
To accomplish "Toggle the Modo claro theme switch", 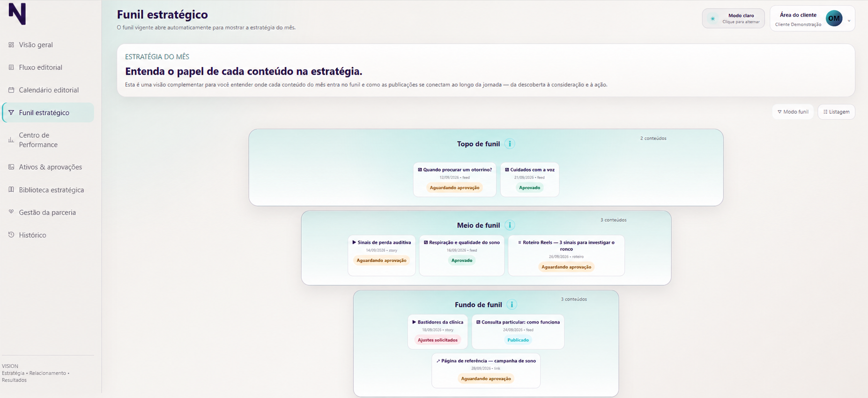I will pyautogui.click(x=733, y=19).
